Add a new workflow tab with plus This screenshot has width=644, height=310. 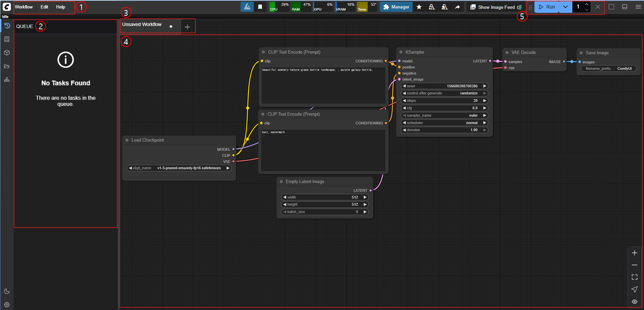(x=187, y=27)
